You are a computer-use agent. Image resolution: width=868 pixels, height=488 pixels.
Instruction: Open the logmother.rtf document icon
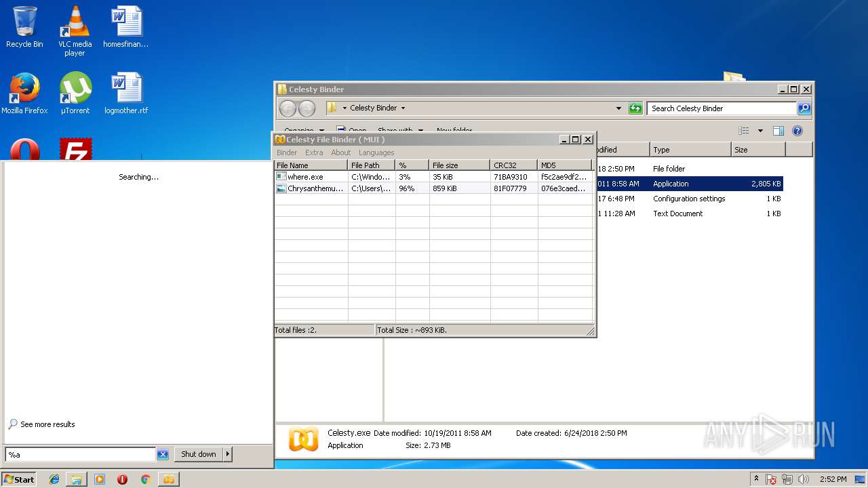pos(126,94)
